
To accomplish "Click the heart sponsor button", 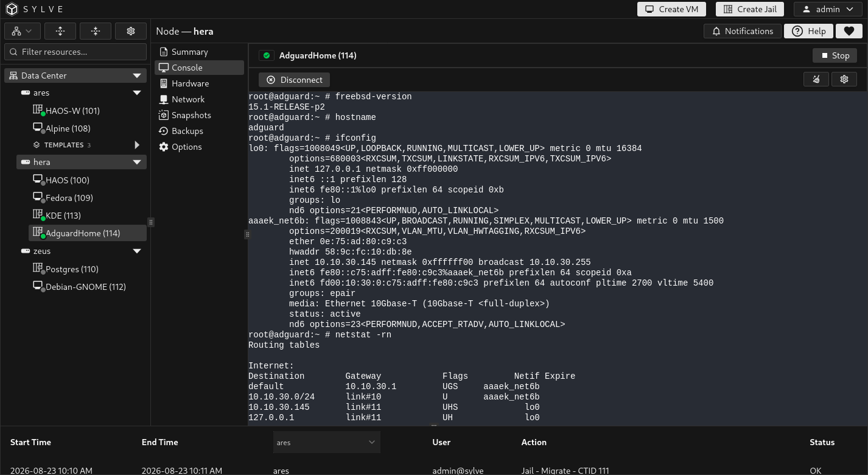I will click(x=849, y=31).
